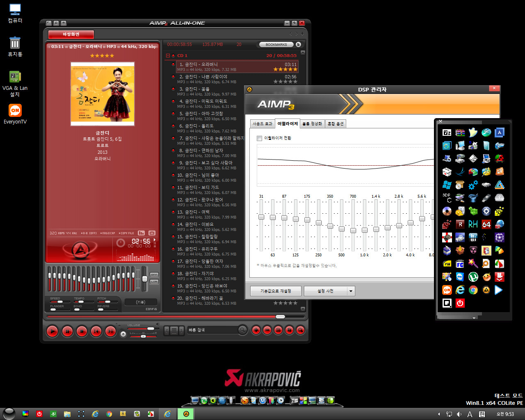The image size is (525, 420).
Task: Collapse the CD 1 playlist group
Action: [168, 55]
